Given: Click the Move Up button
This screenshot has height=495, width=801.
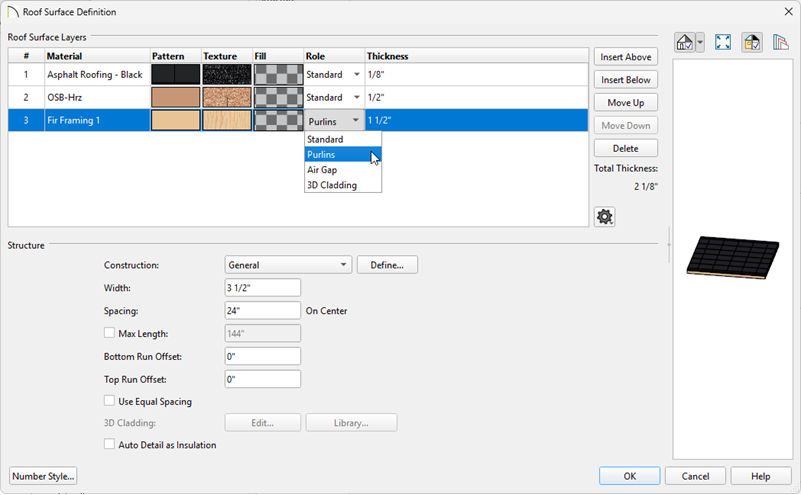Looking at the screenshot, I should point(626,103).
